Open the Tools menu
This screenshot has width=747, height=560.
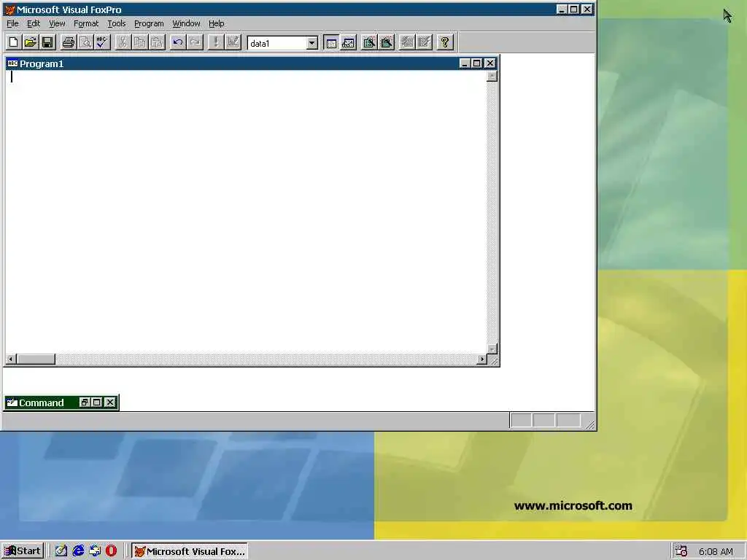(116, 23)
